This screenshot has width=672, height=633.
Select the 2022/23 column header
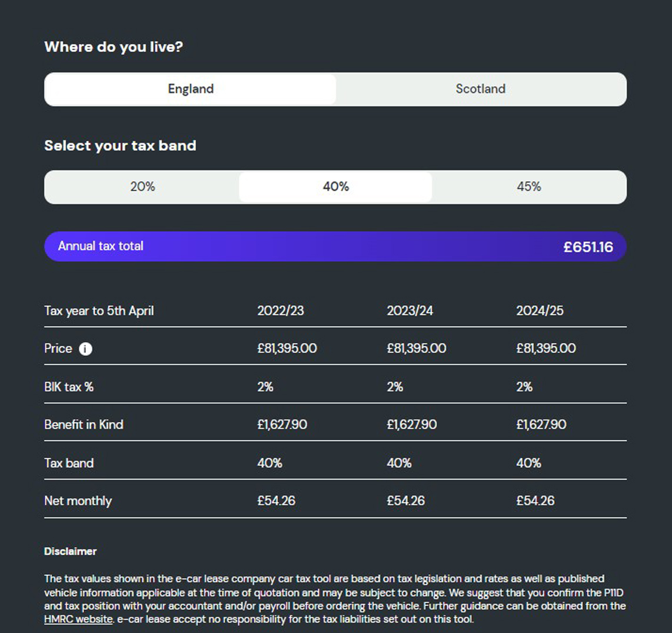pyautogui.click(x=282, y=311)
